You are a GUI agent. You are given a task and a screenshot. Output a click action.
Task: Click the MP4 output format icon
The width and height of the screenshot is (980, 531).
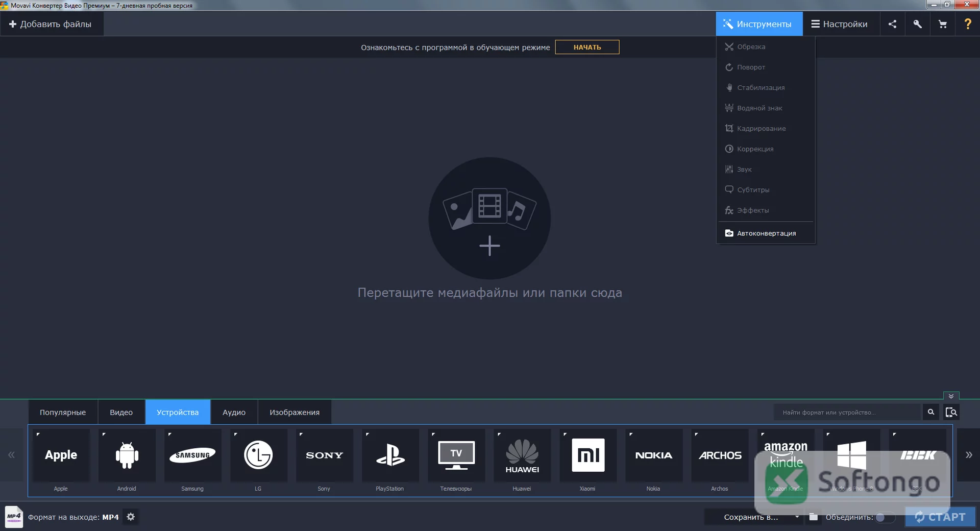point(14,517)
